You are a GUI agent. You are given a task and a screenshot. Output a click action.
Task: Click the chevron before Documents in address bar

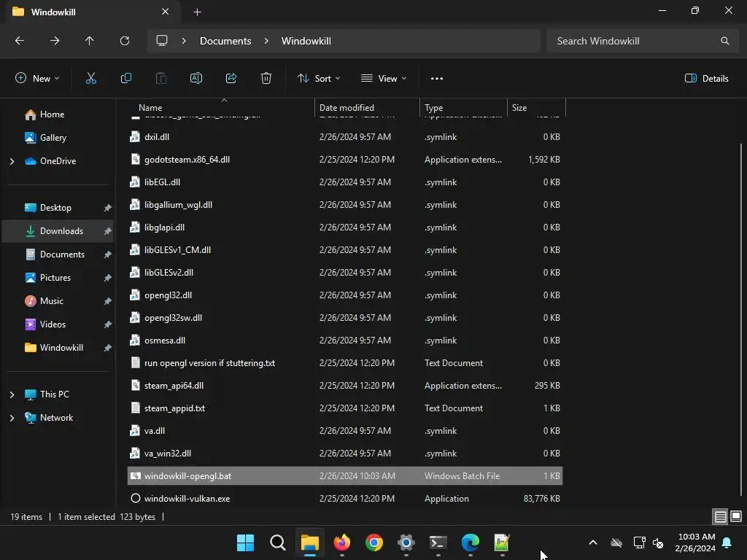tap(184, 41)
